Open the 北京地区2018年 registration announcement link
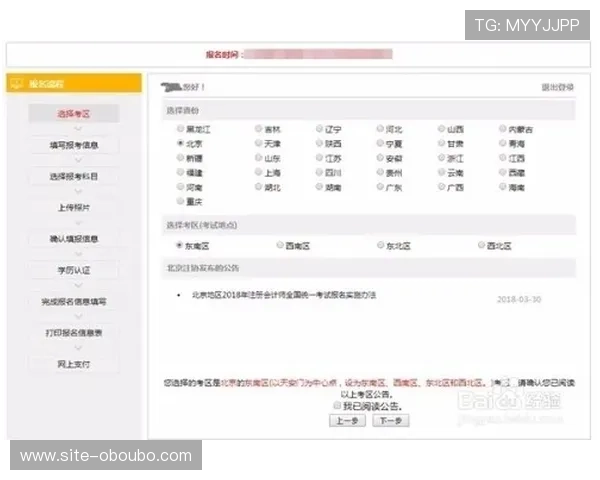The width and height of the screenshot is (600, 480). [284, 295]
